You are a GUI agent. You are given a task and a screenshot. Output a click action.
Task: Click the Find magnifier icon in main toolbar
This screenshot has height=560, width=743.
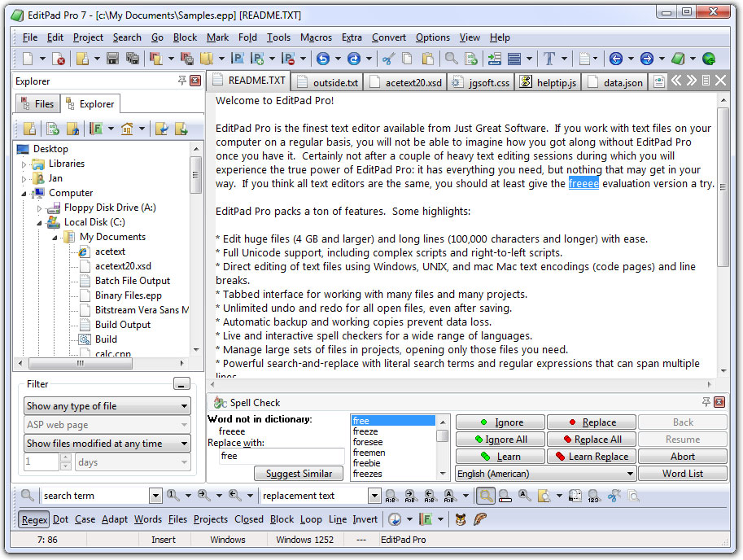tap(451, 59)
